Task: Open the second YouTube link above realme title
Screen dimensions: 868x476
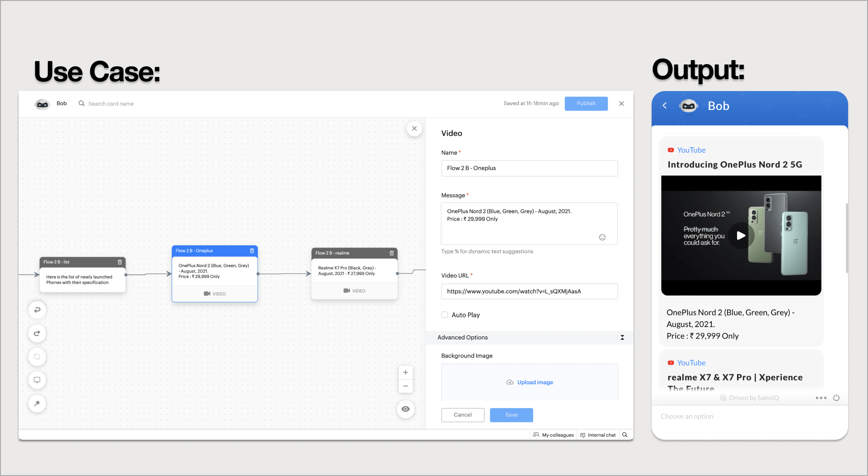Action: tap(691, 363)
